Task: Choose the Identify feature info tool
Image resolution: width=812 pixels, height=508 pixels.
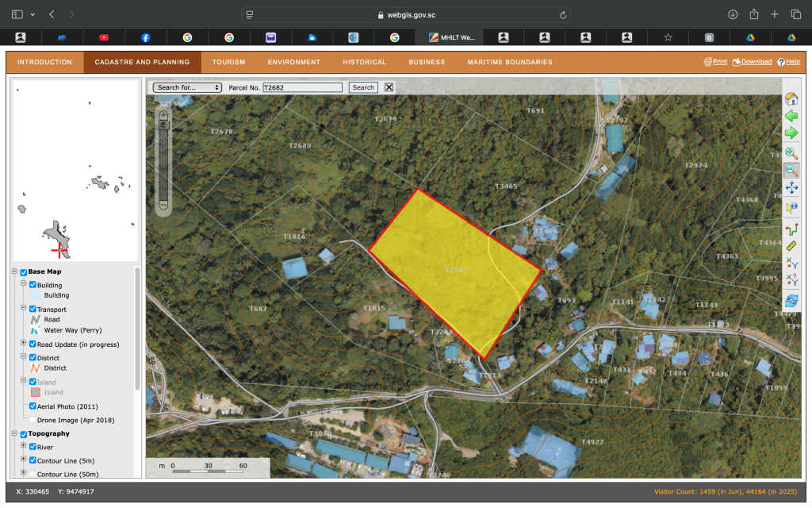Action: coord(791,207)
